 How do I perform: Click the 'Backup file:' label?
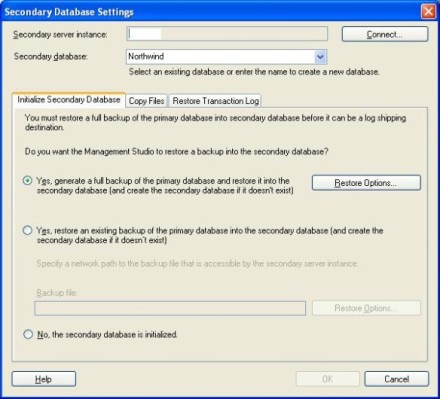tap(57, 293)
